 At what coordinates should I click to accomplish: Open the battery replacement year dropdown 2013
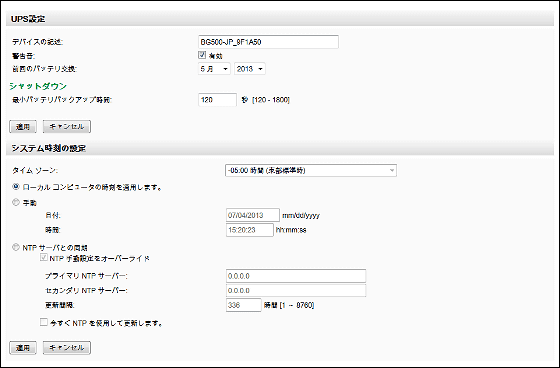click(x=250, y=69)
